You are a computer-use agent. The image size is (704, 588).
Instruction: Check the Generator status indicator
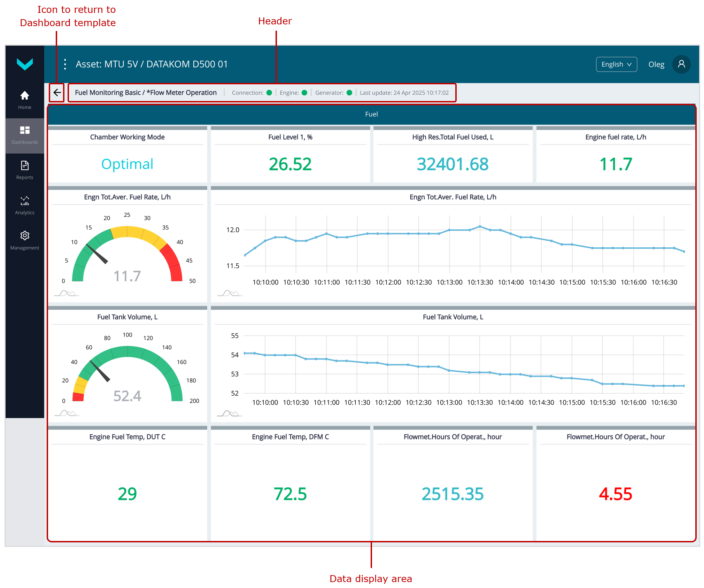pos(349,93)
